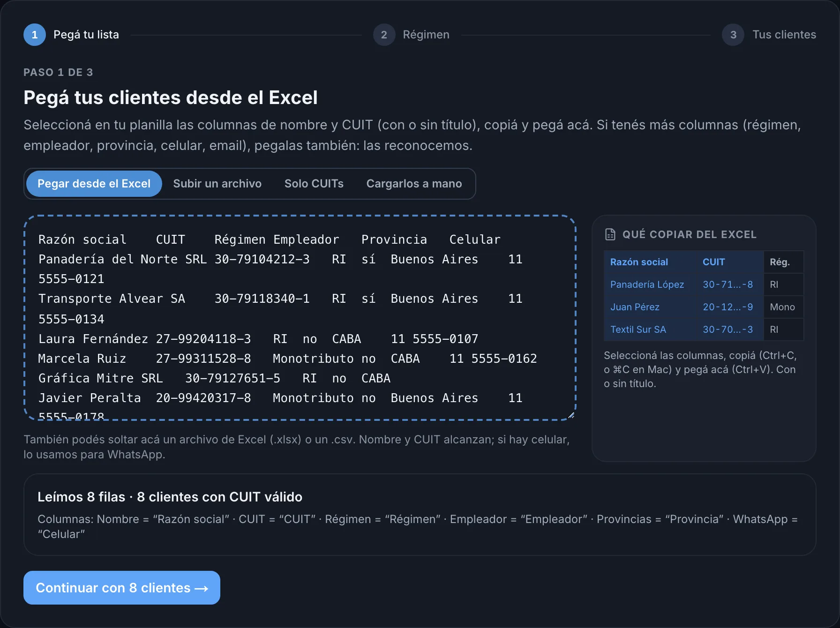
Task: Click the 'También podés soltar acá' hint text
Action: pos(297,447)
